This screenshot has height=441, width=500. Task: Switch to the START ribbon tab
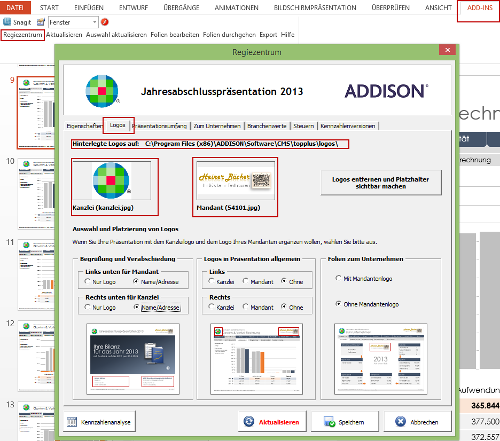(x=49, y=7)
